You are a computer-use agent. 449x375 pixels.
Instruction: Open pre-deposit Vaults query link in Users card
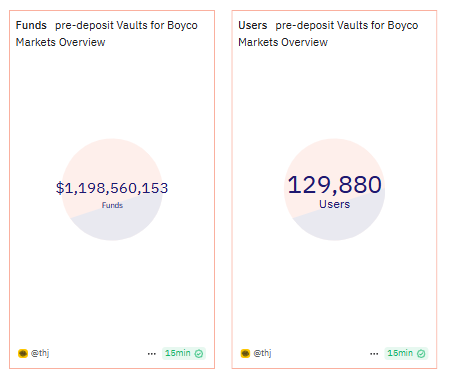(328, 34)
